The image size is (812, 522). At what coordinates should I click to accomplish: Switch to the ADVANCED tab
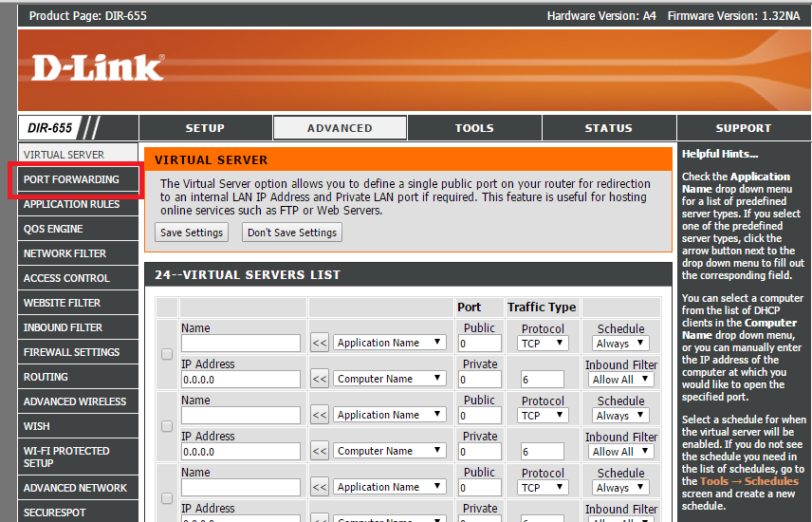[x=340, y=128]
